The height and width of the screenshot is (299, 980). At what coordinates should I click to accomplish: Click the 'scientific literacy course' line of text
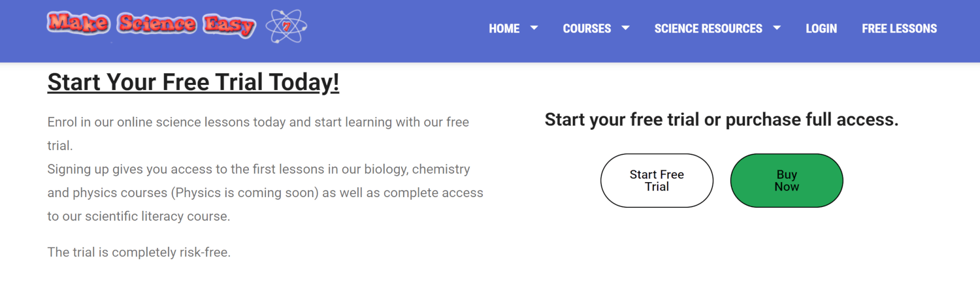point(139,216)
